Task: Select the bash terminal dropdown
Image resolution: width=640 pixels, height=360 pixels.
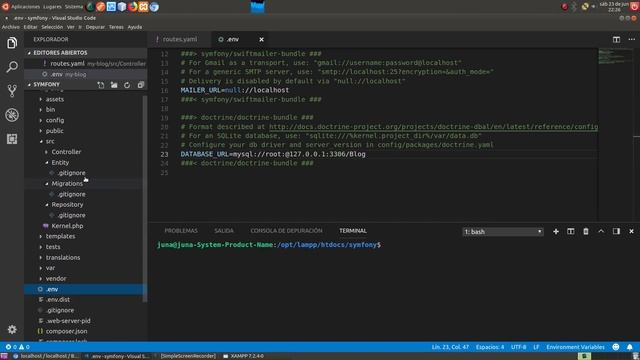Action: (503, 232)
